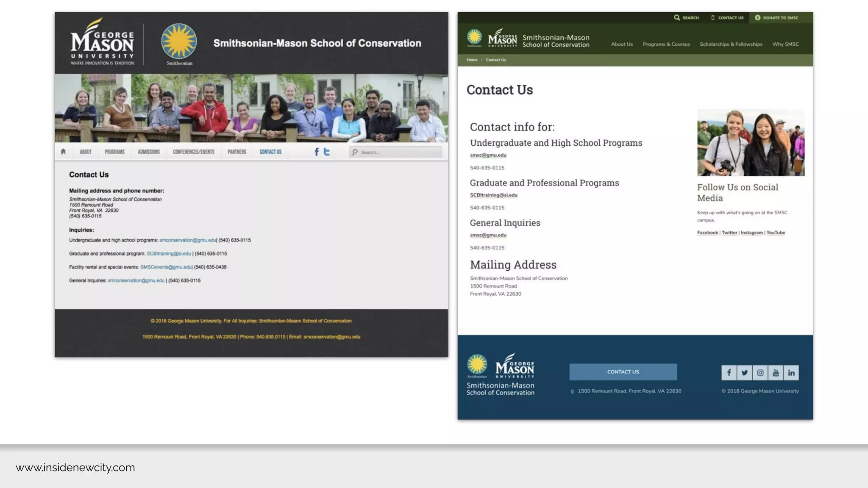868x488 pixels.
Task: Open Instagram square icon in blue footer
Action: (760, 373)
